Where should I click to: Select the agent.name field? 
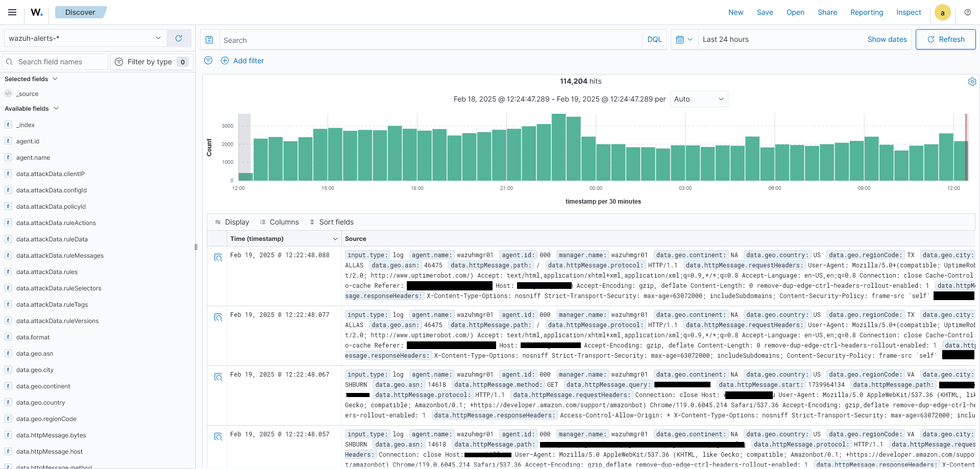(x=33, y=158)
